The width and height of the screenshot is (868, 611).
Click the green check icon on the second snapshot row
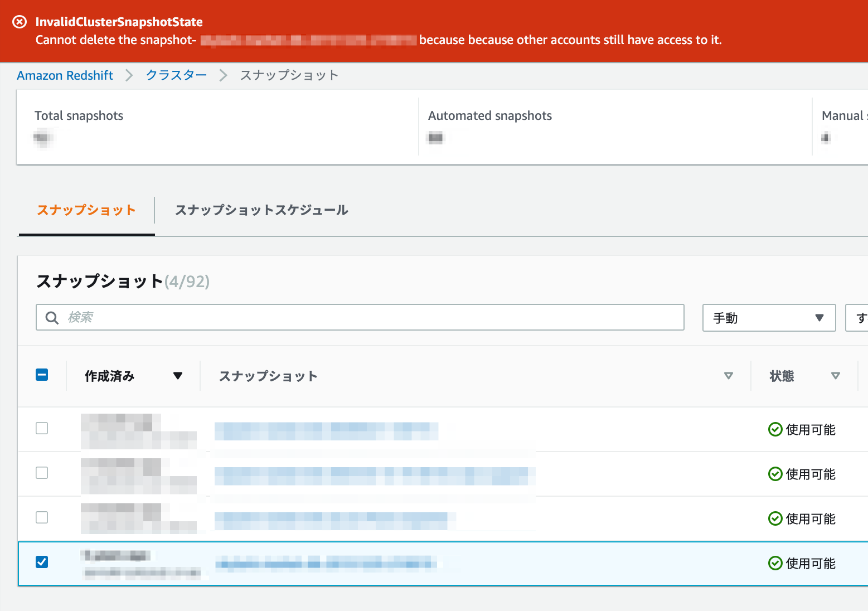(775, 474)
